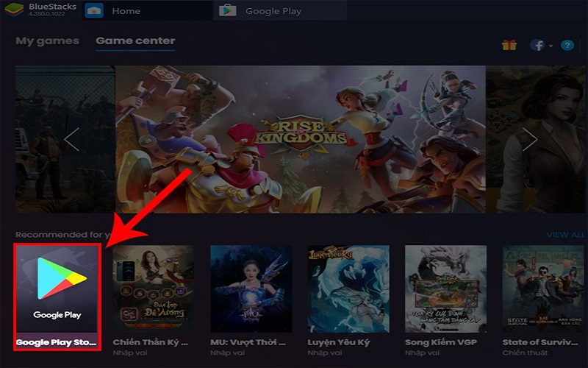Open the blue help question mark
The width and height of the screenshot is (588, 368).
click(x=567, y=46)
